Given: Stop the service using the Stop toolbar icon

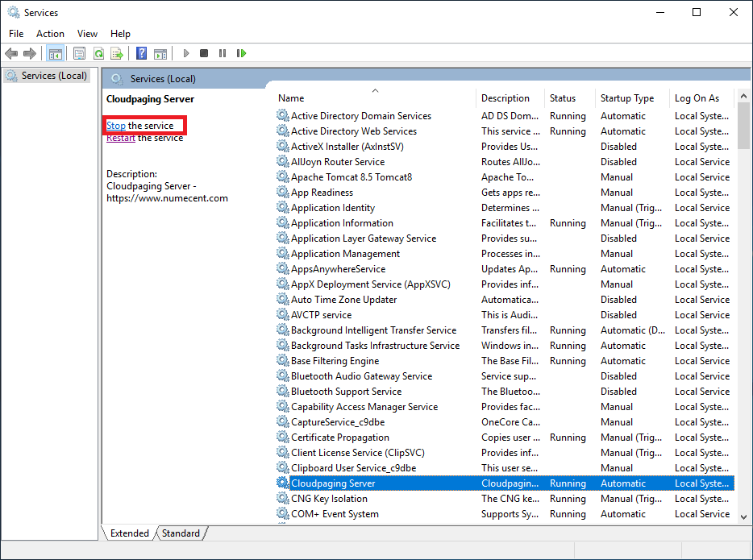Looking at the screenshot, I should coord(204,53).
